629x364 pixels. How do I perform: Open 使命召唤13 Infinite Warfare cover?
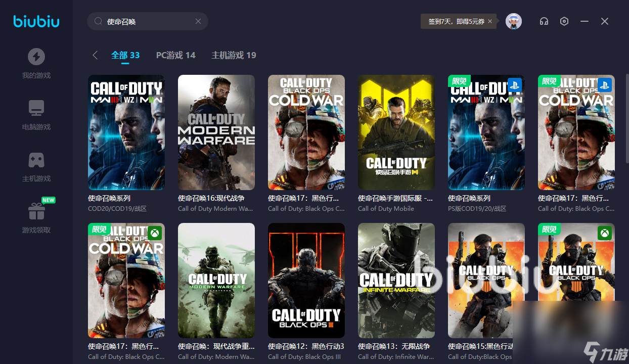396,281
